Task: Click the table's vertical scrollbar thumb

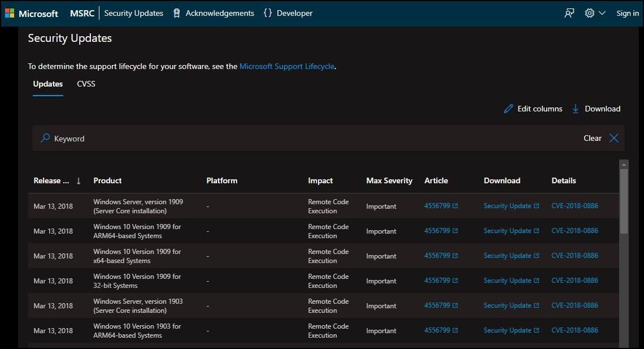Action: 624,201
